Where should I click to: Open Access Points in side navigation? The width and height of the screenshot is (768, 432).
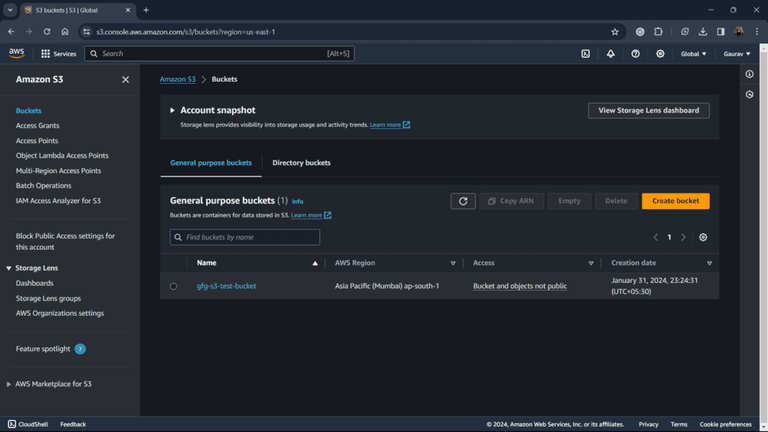[x=37, y=141]
